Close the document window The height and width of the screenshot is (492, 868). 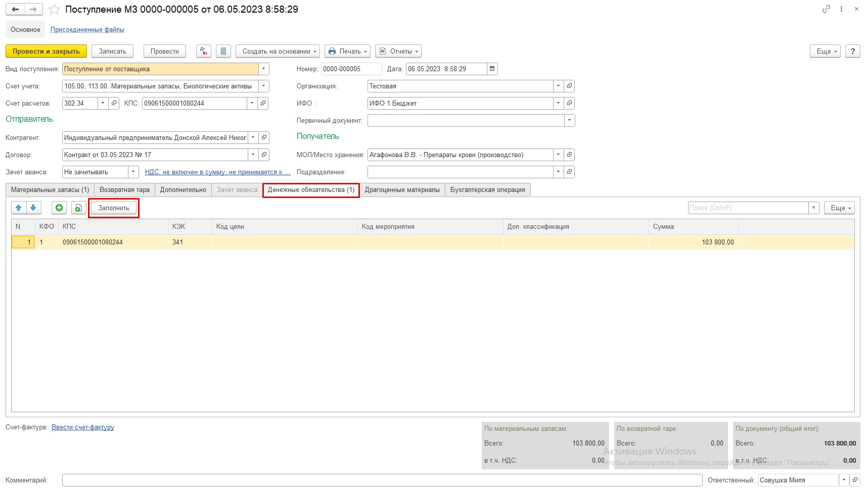856,9
